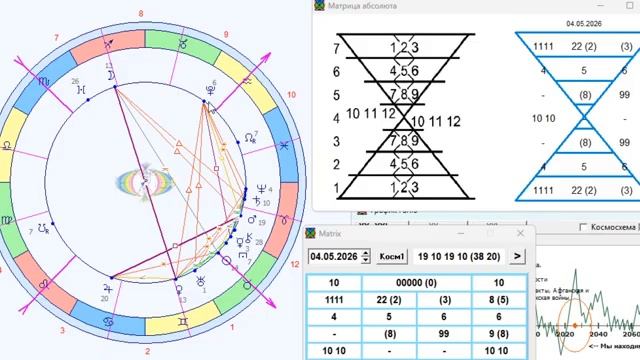Select the 9 (8) cell in the Matrix table
640x360 pixels.
498,334
